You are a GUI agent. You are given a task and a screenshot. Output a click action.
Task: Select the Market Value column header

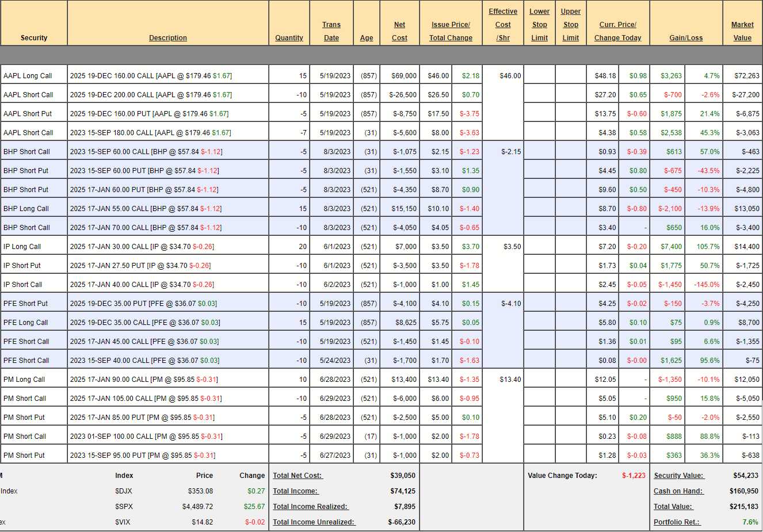tap(742, 31)
